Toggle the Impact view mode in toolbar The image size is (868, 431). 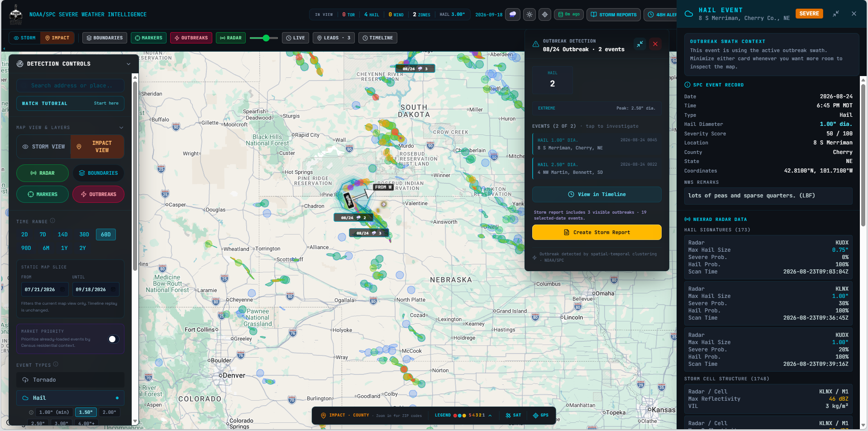(57, 38)
